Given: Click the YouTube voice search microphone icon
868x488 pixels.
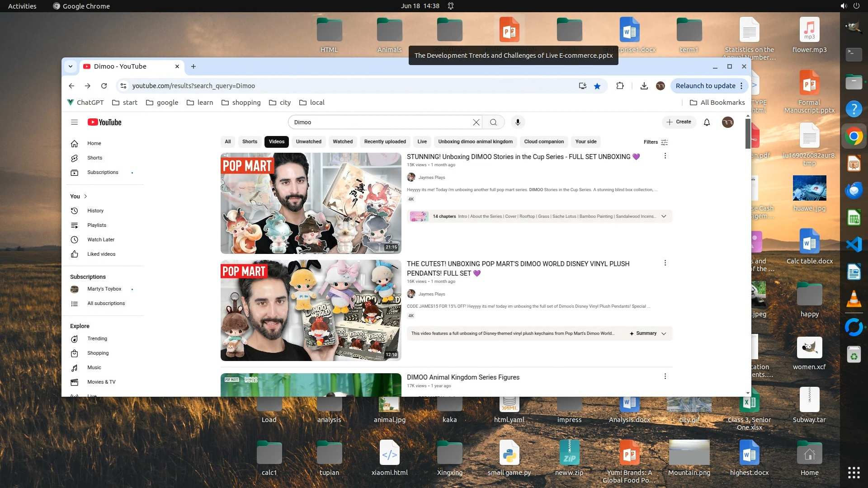Looking at the screenshot, I should pyautogui.click(x=518, y=122).
